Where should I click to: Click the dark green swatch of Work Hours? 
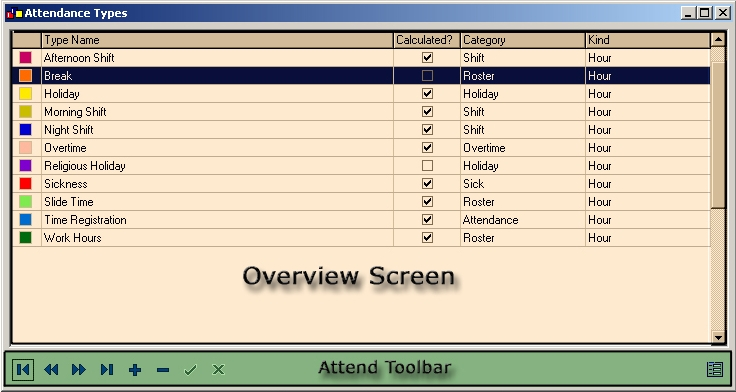25,238
